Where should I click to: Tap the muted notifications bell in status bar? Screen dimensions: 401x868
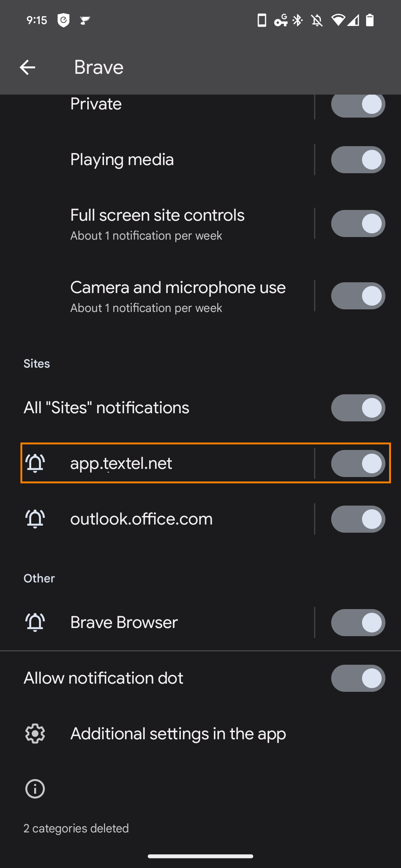tap(317, 20)
